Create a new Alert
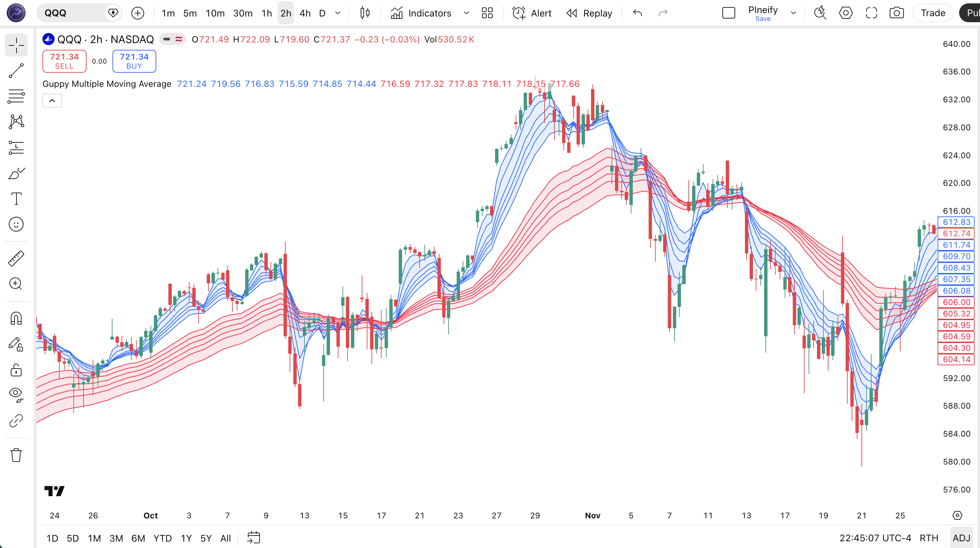This screenshot has height=548, width=980. click(532, 13)
